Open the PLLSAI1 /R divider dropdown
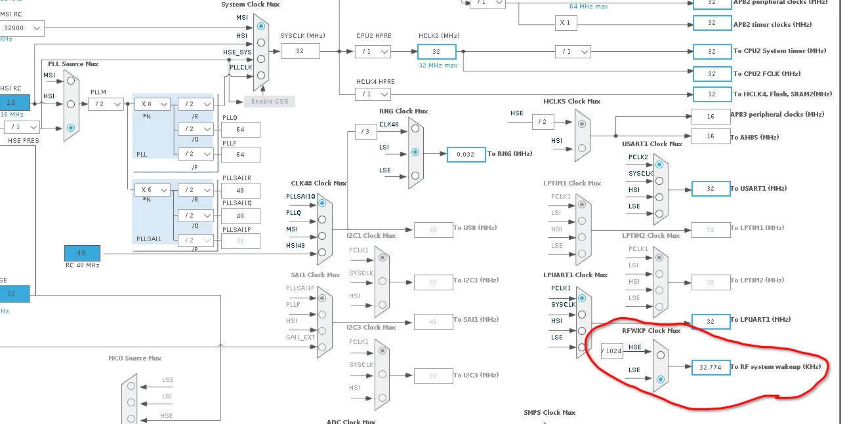The height and width of the screenshot is (424, 868). 196,190
